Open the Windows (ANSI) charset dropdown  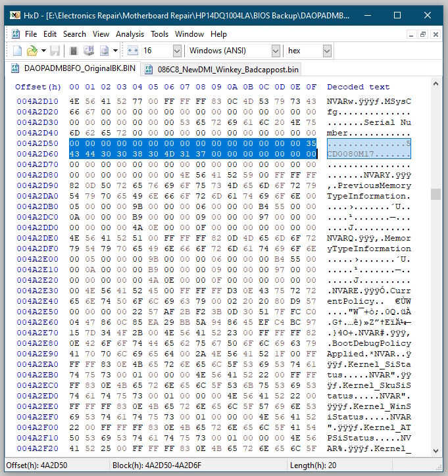tap(276, 51)
